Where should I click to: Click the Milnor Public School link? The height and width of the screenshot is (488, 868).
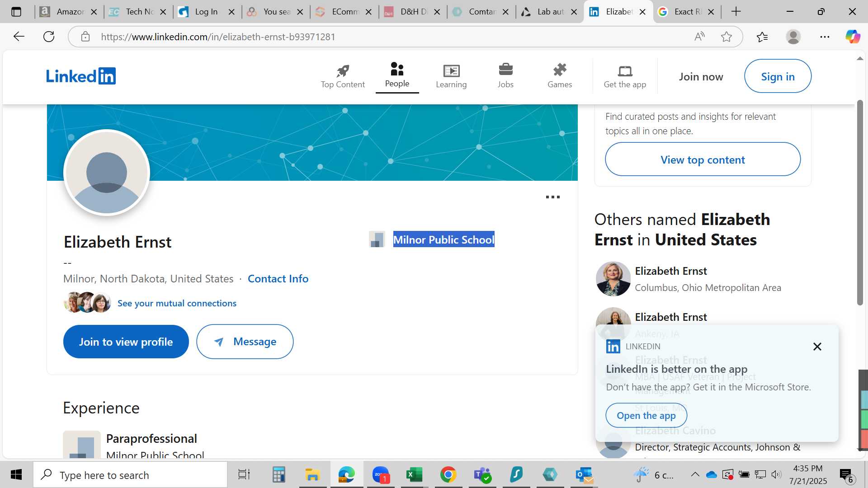coord(443,239)
